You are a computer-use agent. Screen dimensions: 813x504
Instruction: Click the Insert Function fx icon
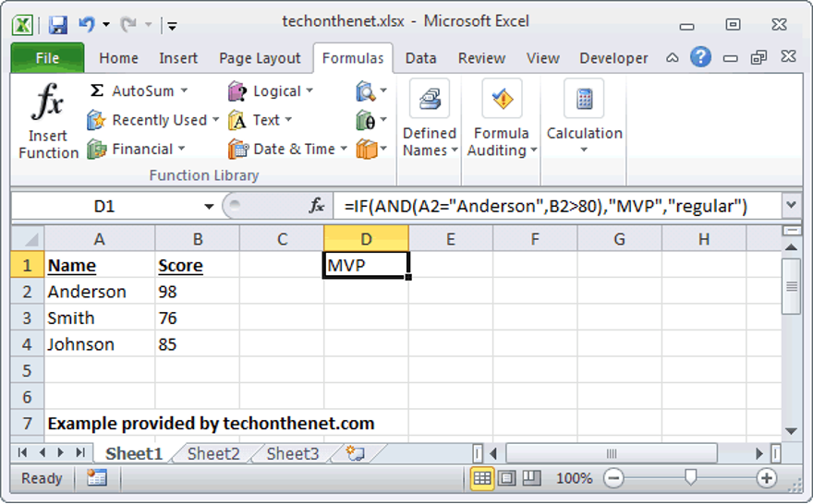point(48,103)
